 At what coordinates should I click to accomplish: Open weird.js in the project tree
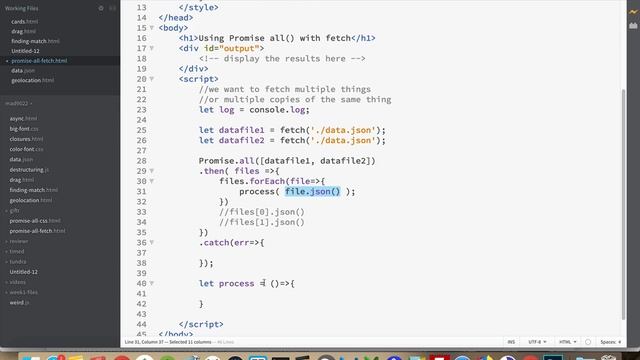19,302
